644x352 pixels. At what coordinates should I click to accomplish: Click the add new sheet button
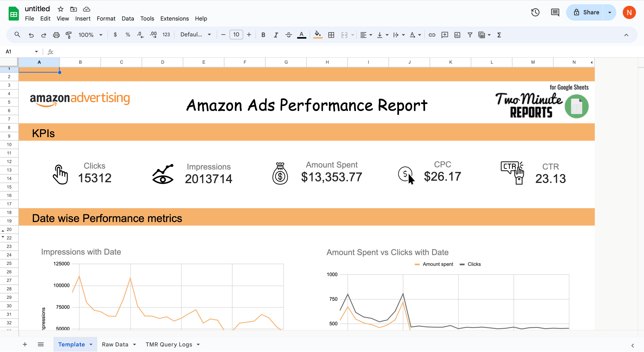pyautogui.click(x=25, y=344)
